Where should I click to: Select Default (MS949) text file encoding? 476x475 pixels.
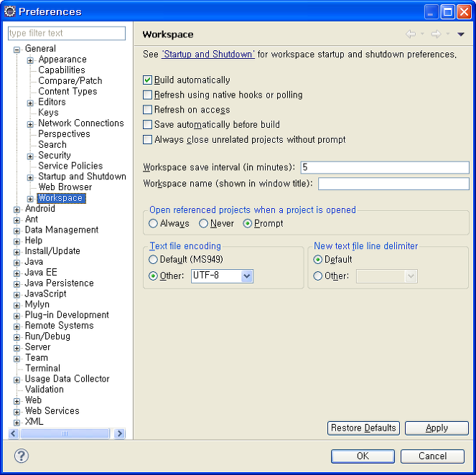[154, 260]
